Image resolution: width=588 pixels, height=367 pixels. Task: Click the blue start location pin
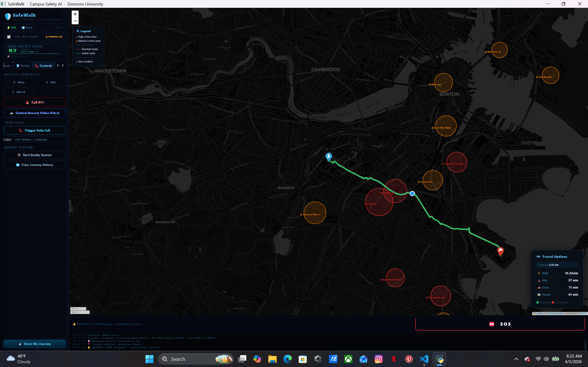point(329,157)
